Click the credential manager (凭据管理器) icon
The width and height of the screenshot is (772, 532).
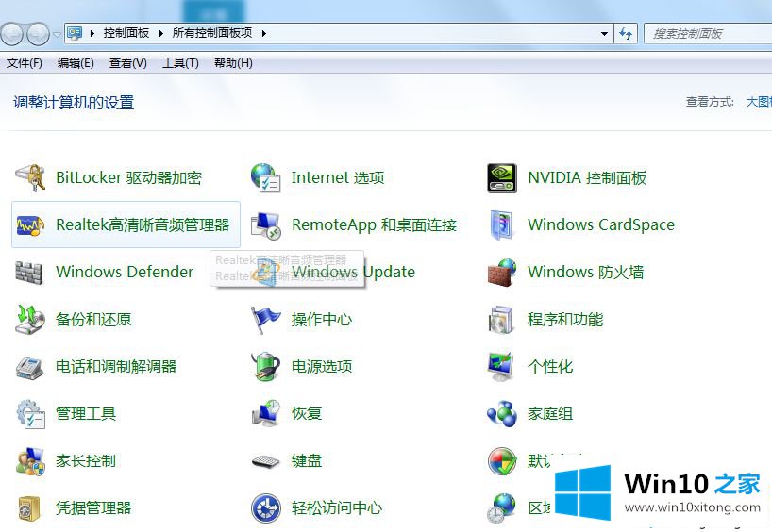pos(29,508)
